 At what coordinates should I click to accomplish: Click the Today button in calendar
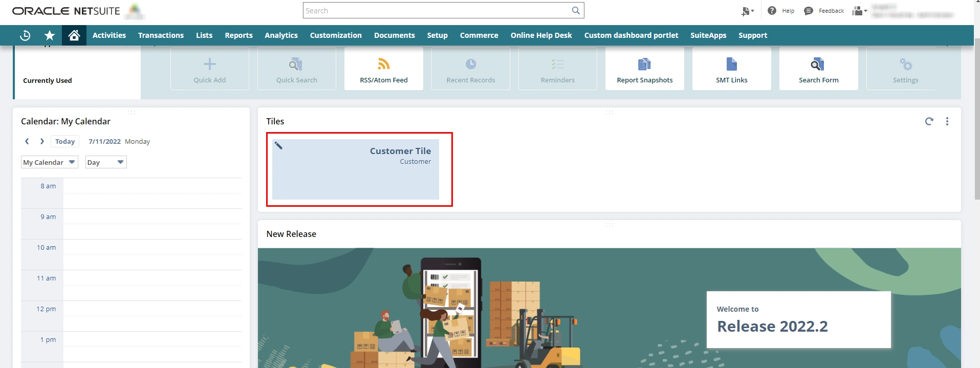pyautogui.click(x=65, y=141)
